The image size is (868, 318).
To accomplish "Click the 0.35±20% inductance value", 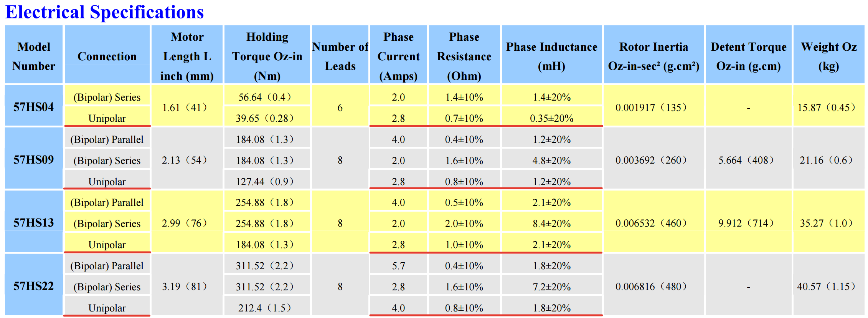I will [551, 118].
